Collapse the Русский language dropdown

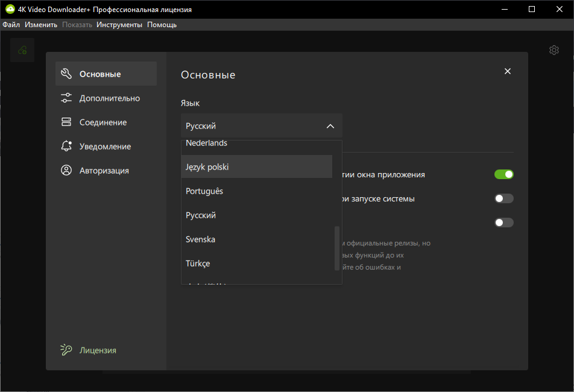[x=262, y=125]
